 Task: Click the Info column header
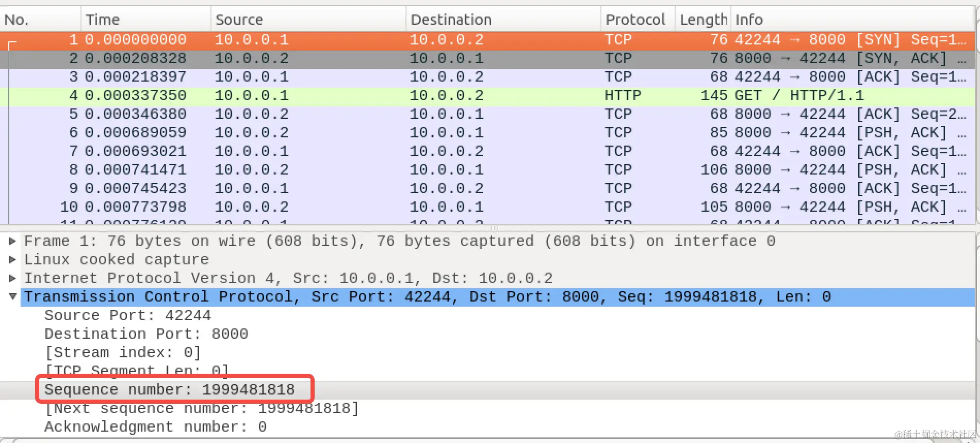(853, 20)
